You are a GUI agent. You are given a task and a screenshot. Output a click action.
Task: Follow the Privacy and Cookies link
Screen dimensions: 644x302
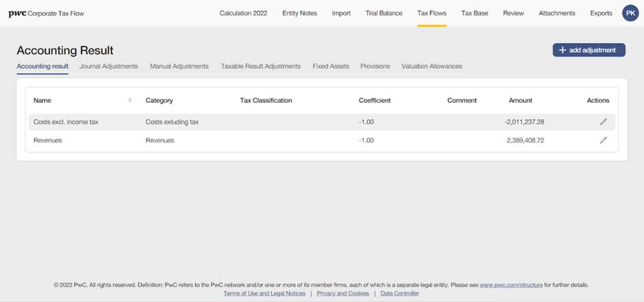[x=343, y=293]
